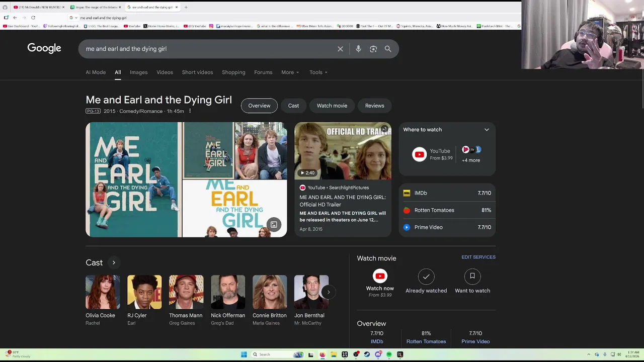The height and width of the screenshot is (362, 644).
Task: Open File Explorer from the taskbar
Action: pos(334,354)
